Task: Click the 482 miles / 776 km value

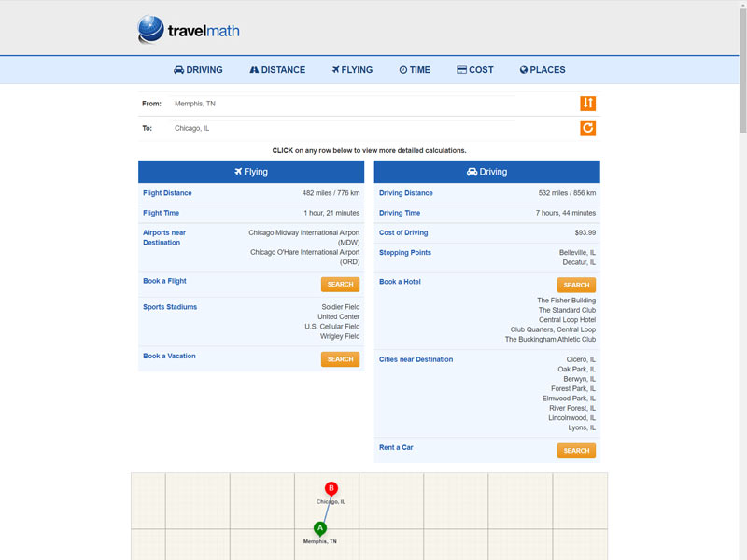Action: coord(331,193)
